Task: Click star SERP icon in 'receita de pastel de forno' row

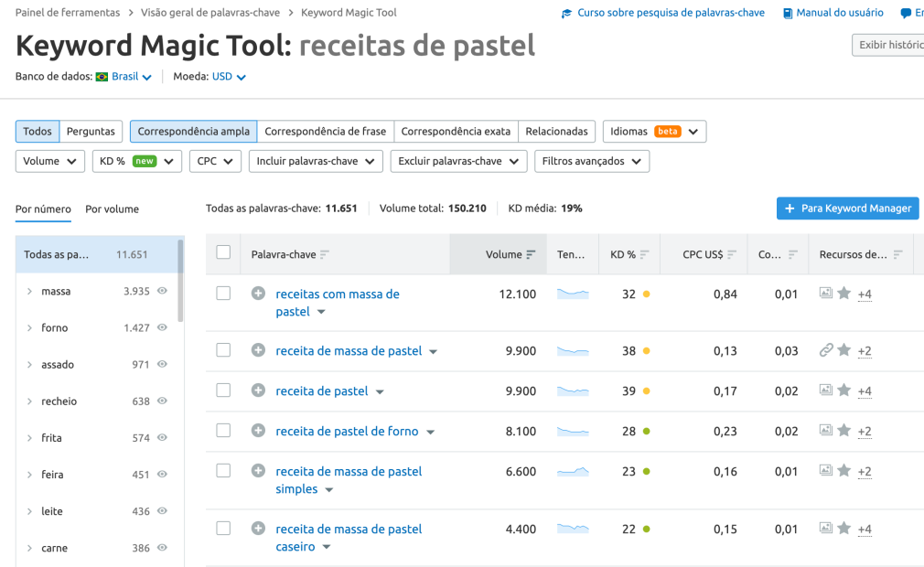Action: pyautogui.click(x=843, y=430)
